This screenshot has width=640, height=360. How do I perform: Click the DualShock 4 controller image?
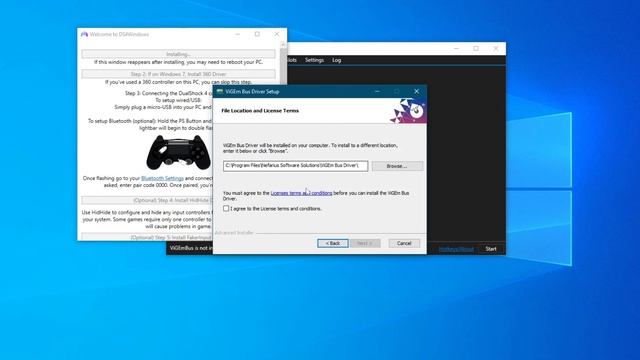[x=178, y=152]
